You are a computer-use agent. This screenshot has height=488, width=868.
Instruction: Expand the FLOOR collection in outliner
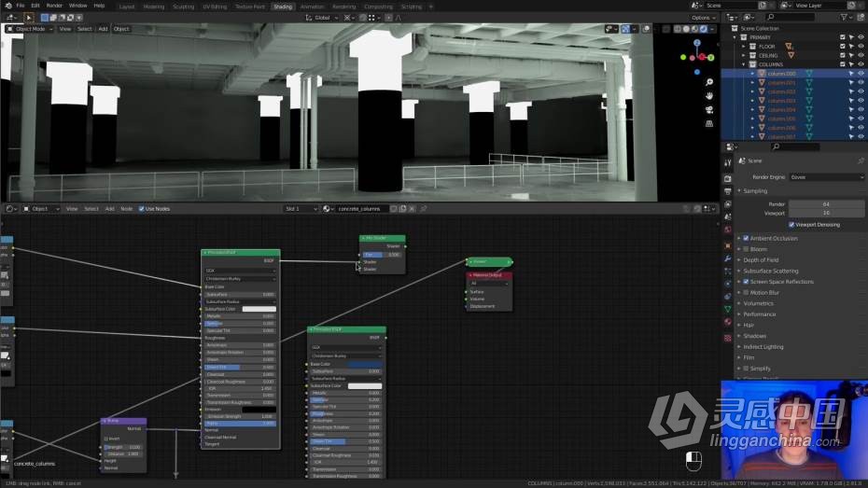point(744,47)
